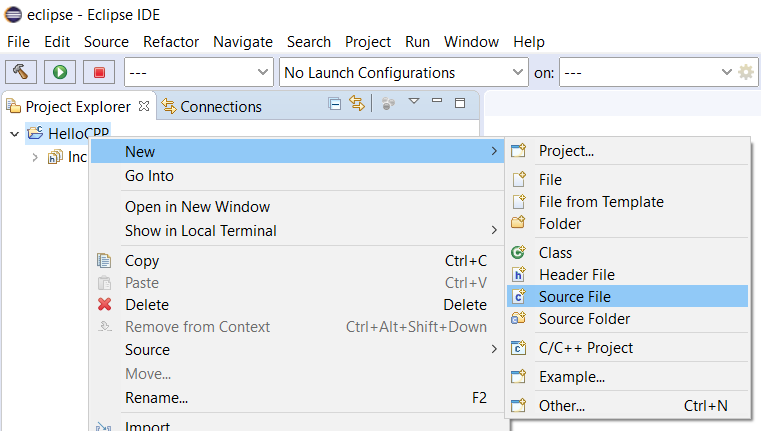Switch to the Connections tab
Image resolution: width=761 pixels, height=431 pixels.
point(212,106)
